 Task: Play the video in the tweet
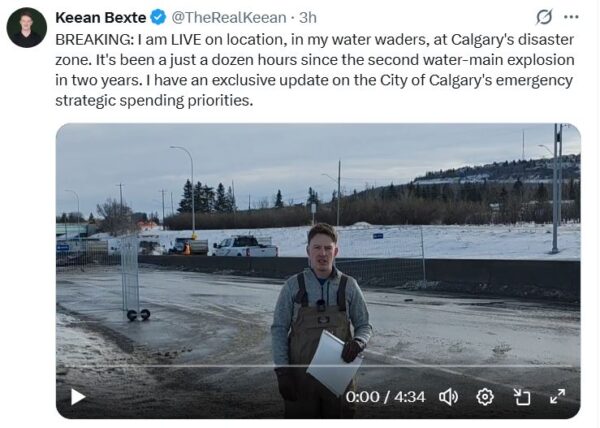pyautogui.click(x=78, y=397)
